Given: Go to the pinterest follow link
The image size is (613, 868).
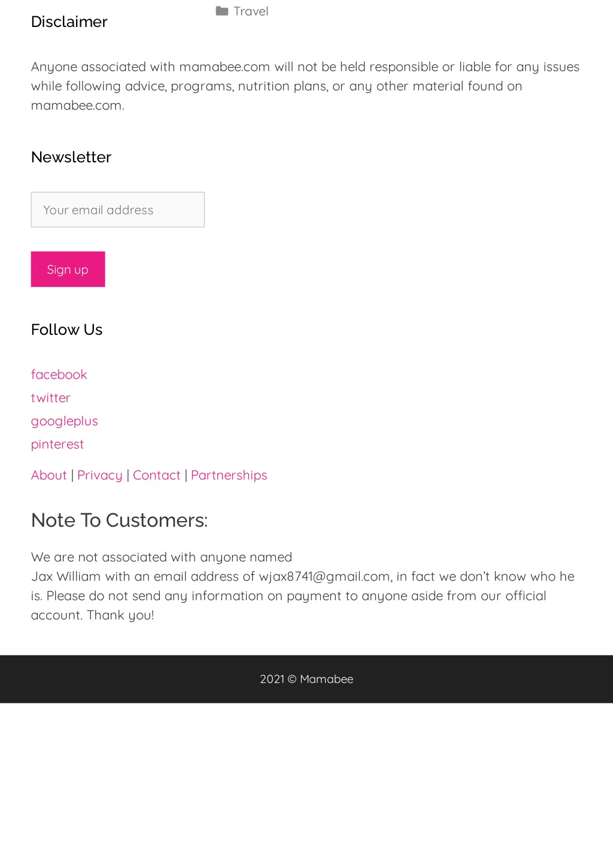Looking at the screenshot, I should tap(57, 444).
